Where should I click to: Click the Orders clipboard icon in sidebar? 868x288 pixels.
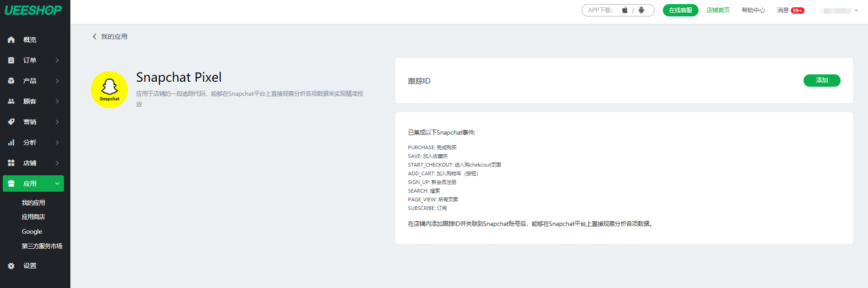[x=11, y=60]
